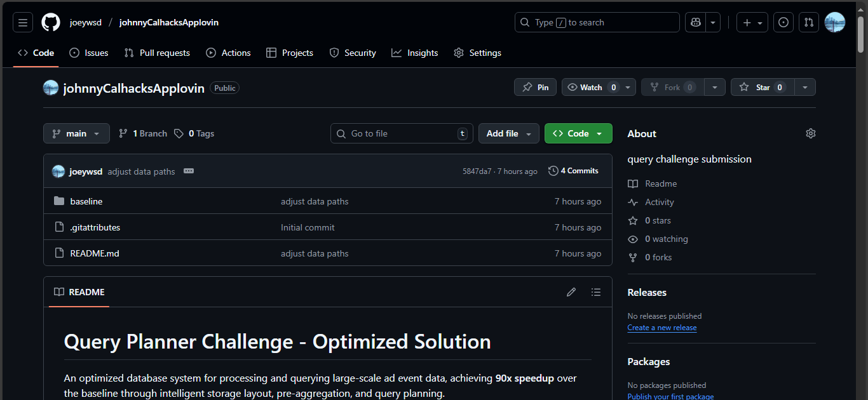
Task: Switch to the Settings tab
Action: 478,53
